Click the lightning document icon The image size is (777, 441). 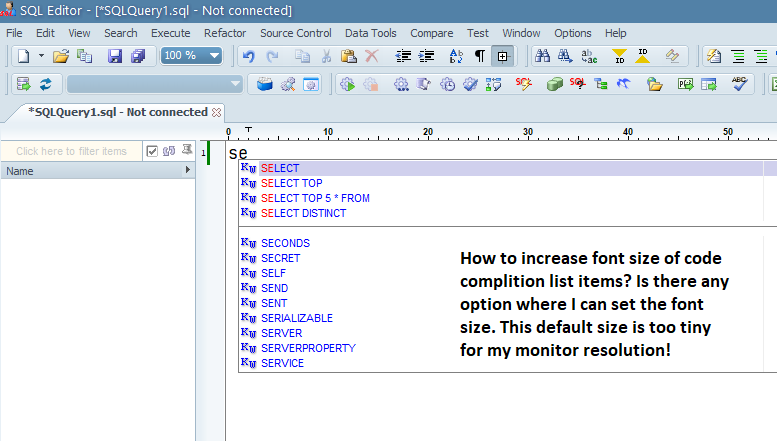coord(714,56)
